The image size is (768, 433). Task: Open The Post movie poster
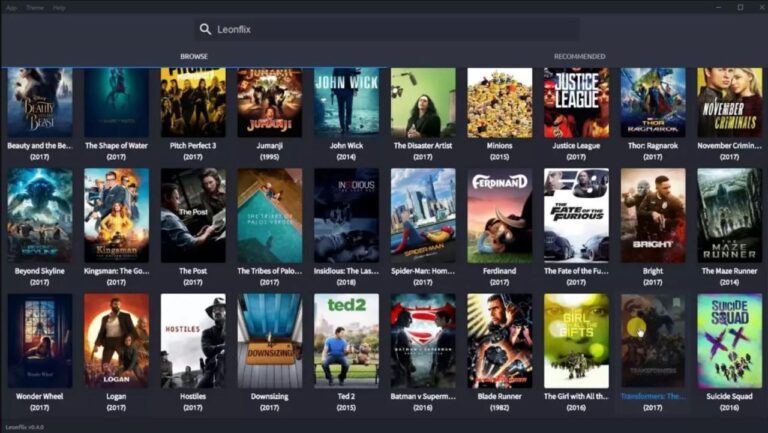193,216
